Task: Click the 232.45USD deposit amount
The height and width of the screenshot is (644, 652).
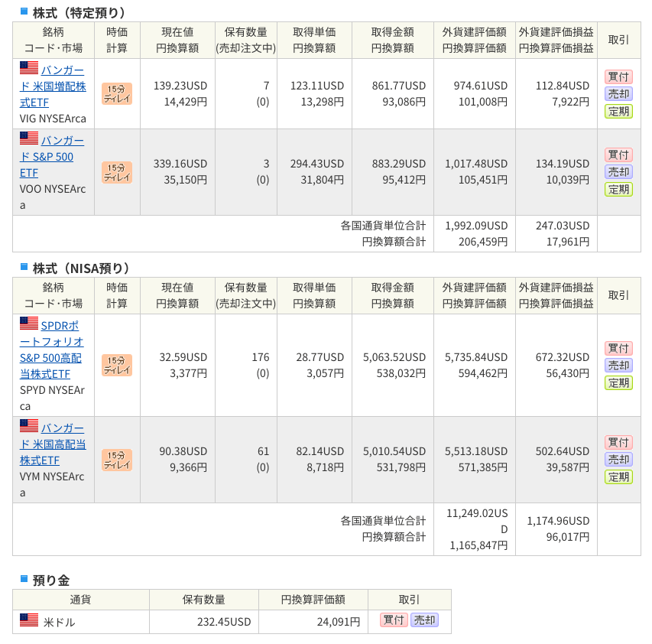Action: click(x=224, y=622)
